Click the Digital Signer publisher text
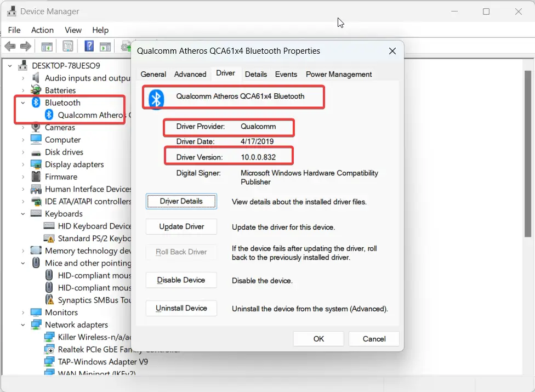The width and height of the screenshot is (535, 392). (x=309, y=178)
